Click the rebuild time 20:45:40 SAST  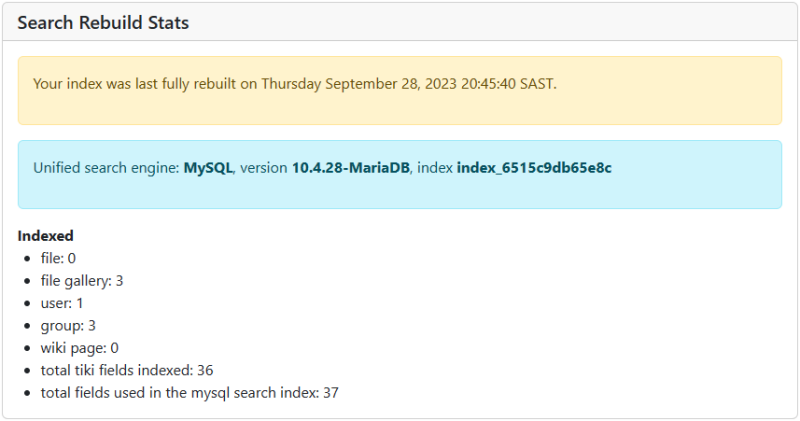click(x=509, y=84)
